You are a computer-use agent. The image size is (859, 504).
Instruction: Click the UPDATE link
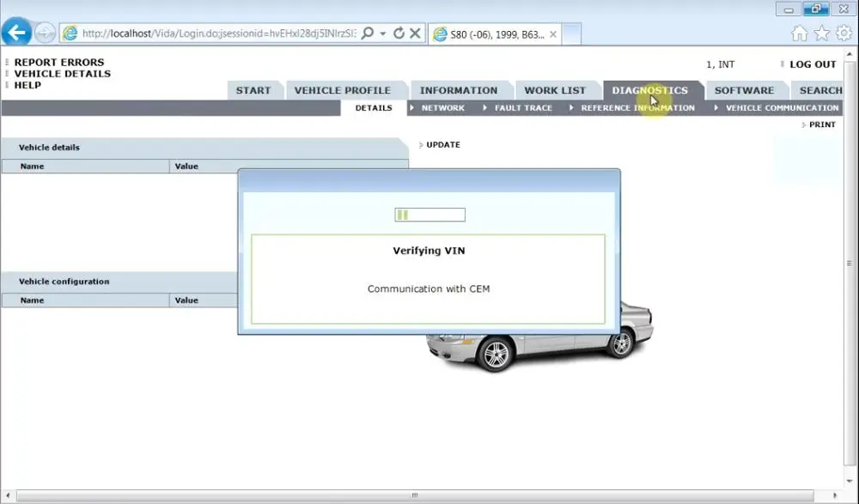click(442, 144)
